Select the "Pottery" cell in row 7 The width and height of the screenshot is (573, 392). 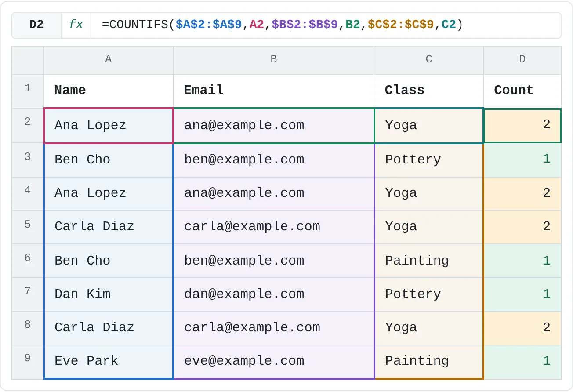click(x=429, y=294)
